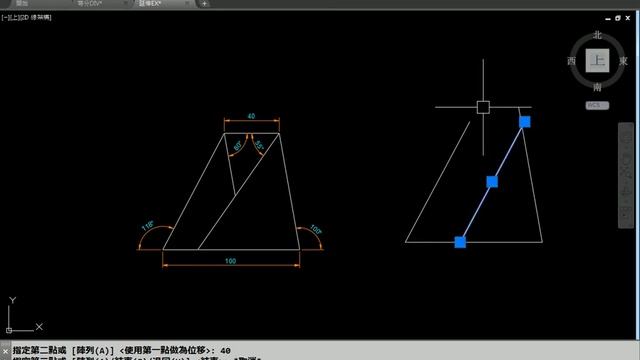Click the 40 dimension text above the trapezoid

[x=251, y=116]
